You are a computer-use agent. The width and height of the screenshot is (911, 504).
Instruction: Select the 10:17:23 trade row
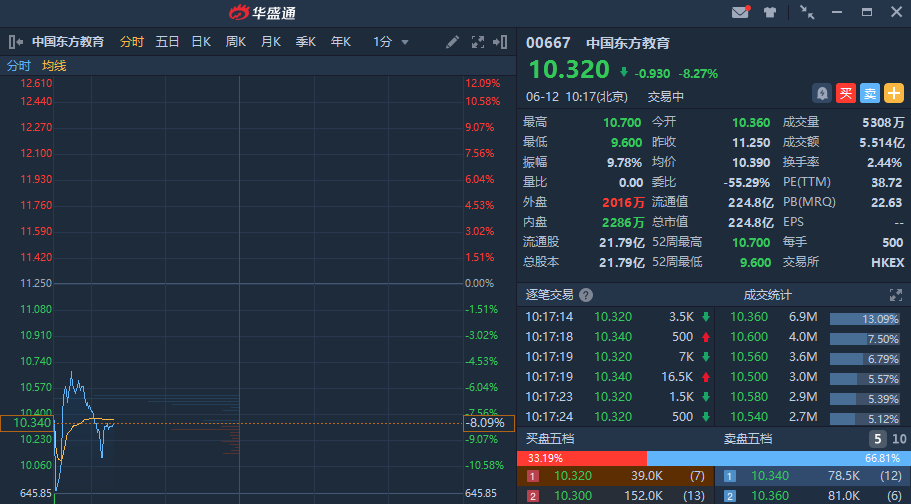point(616,397)
